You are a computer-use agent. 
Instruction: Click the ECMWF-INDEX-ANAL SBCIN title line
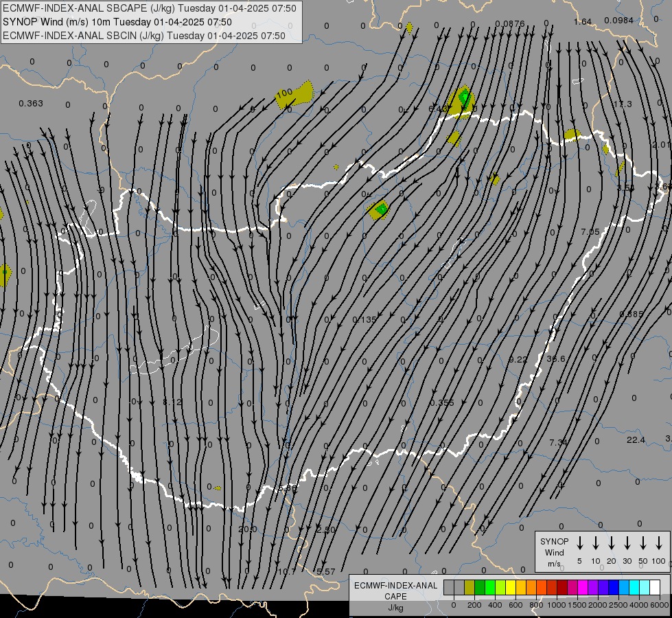pyautogui.click(x=144, y=36)
